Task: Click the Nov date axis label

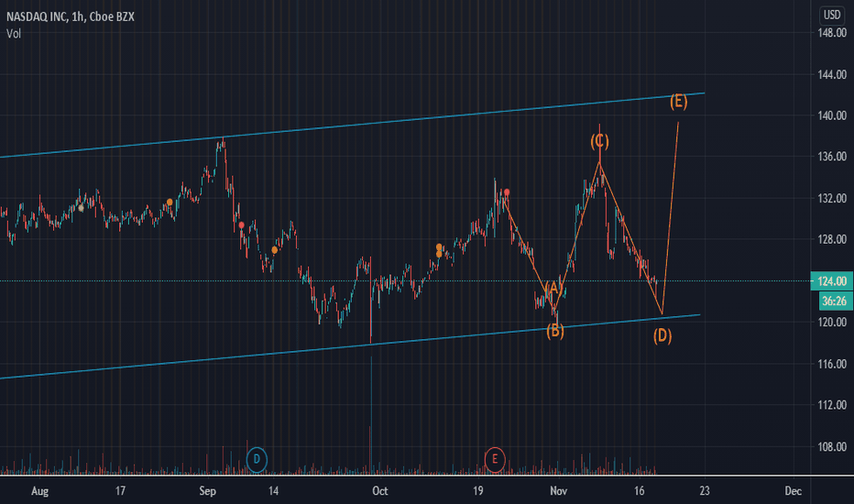Action: pyautogui.click(x=559, y=491)
